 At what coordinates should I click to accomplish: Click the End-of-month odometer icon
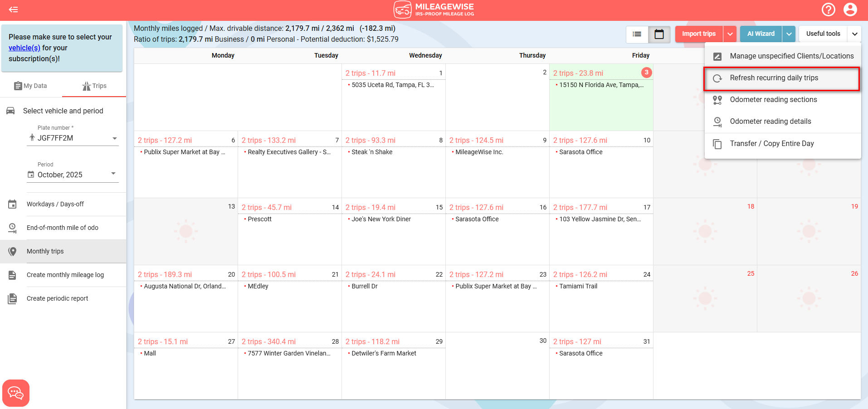point(12,228)
